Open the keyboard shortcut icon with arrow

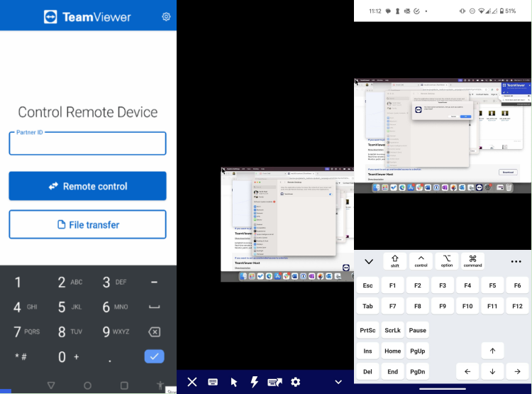(275, 383)
